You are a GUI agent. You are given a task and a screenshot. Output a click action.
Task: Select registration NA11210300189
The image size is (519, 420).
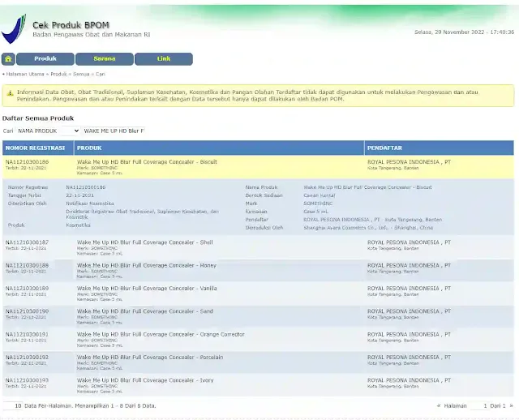27,289
